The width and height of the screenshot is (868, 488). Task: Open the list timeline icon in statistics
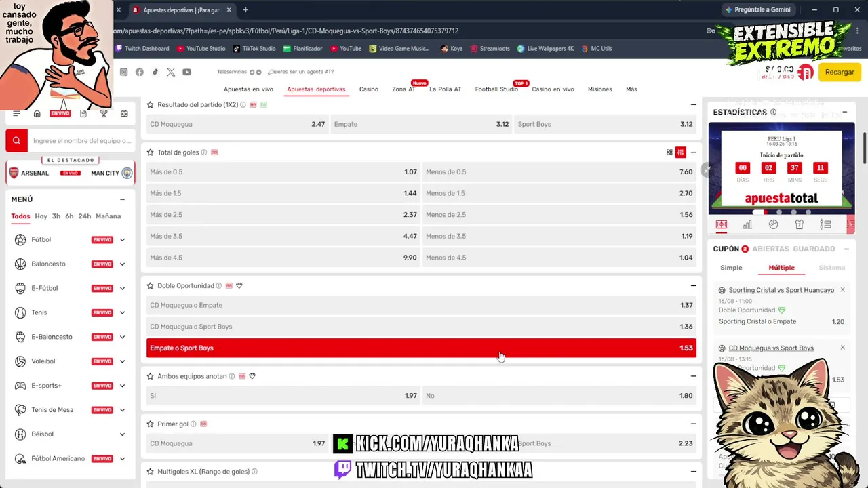point(825,224)
